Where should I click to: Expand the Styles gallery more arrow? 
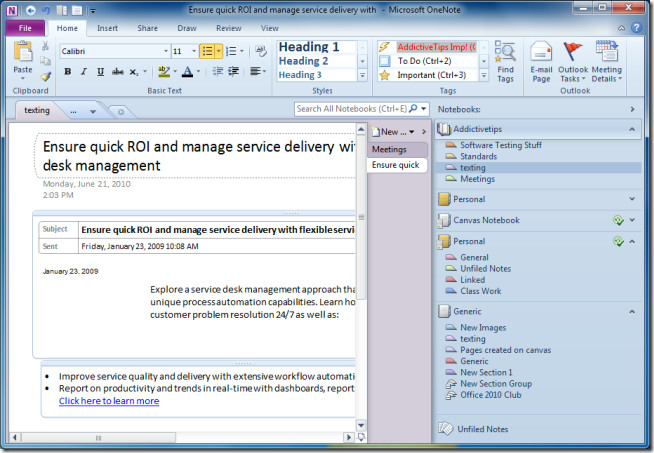pos(362,76)
